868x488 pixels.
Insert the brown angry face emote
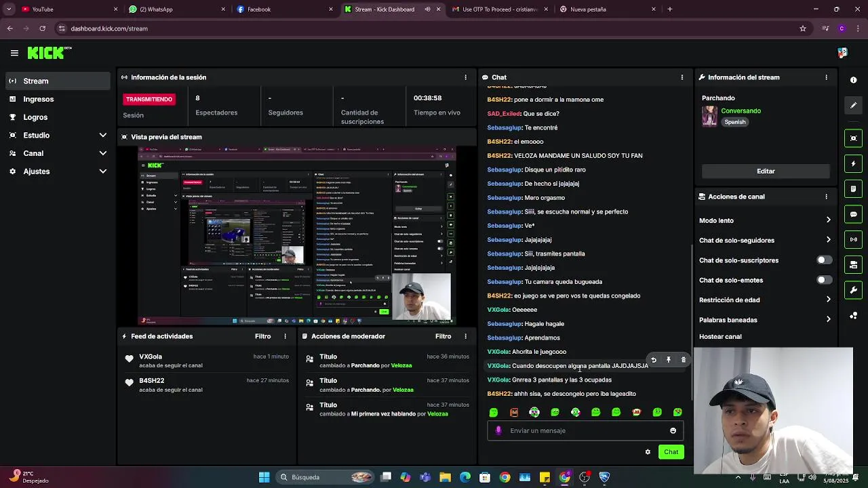(514, 412)
